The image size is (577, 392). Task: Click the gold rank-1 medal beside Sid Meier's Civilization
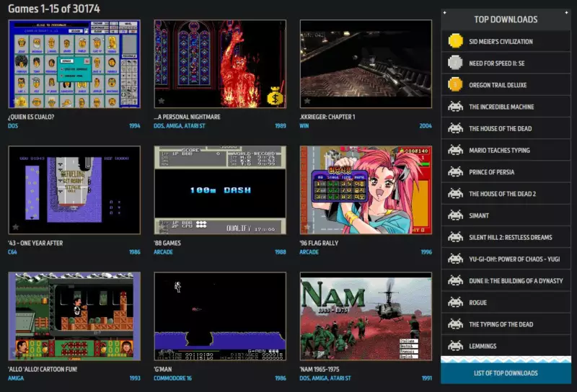(x=455, y=41)
